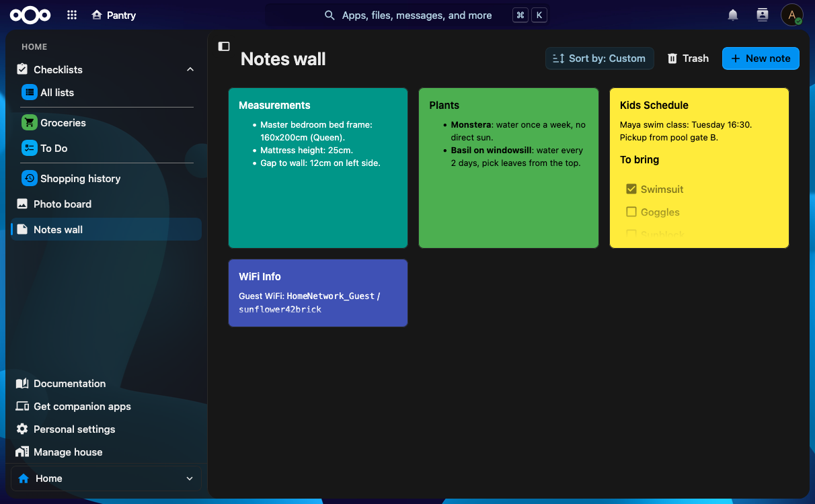Click the To Do list icon
Image resolution: width=815 pixels, height=504 pixels.
tap(29, 148)
